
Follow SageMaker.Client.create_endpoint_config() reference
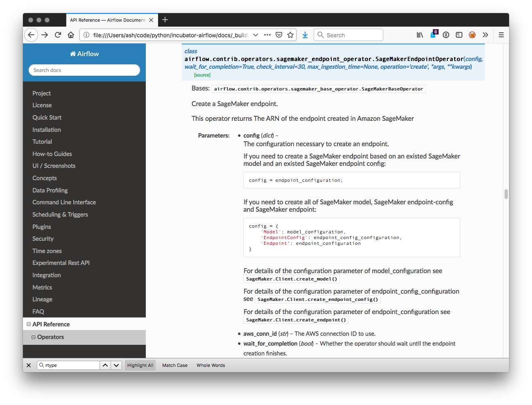pyautogui.click(x=318, y=299)
